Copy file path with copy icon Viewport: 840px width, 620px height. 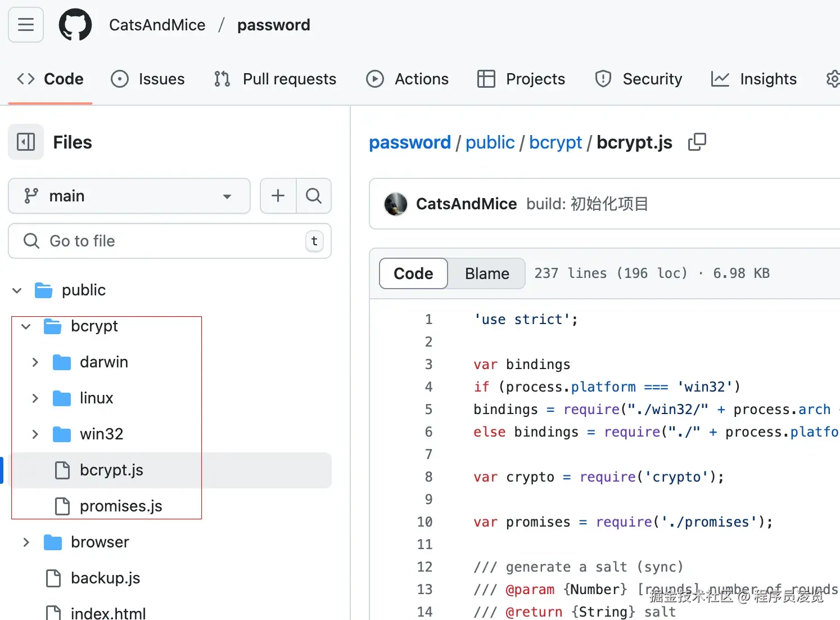[697, 142]
